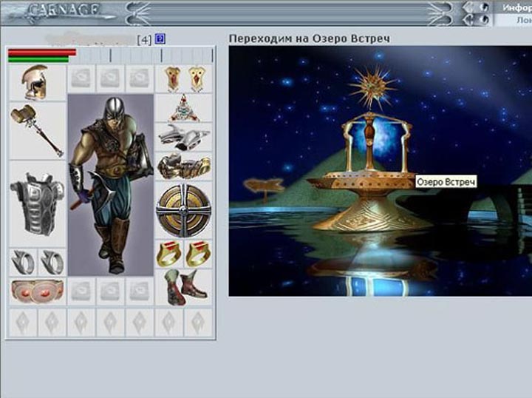The image size is (532, 398).
Task: Click the right gold ruby ring
Action: (x=198, y=254)
